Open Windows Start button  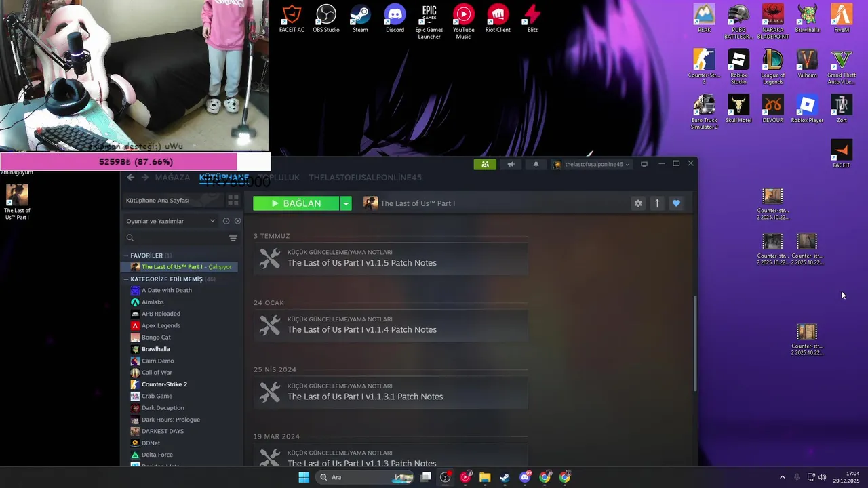pyautogui.click(x=304, y=477)
